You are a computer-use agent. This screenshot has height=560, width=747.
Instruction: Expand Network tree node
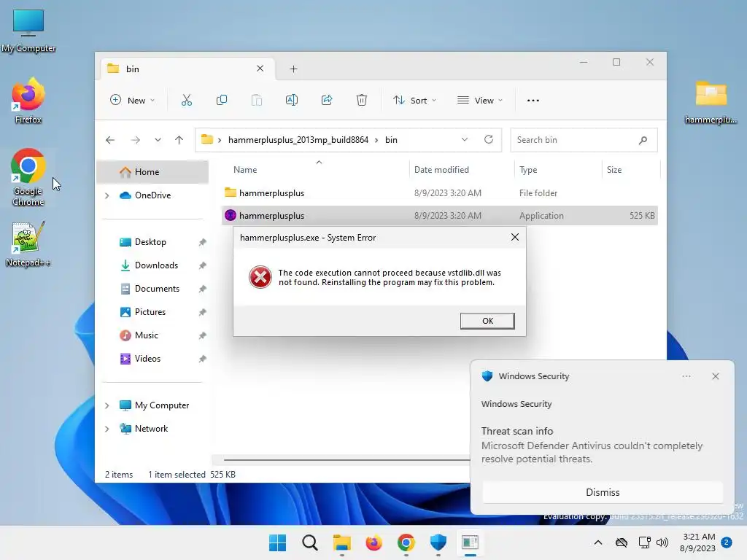tap(107, 429)
